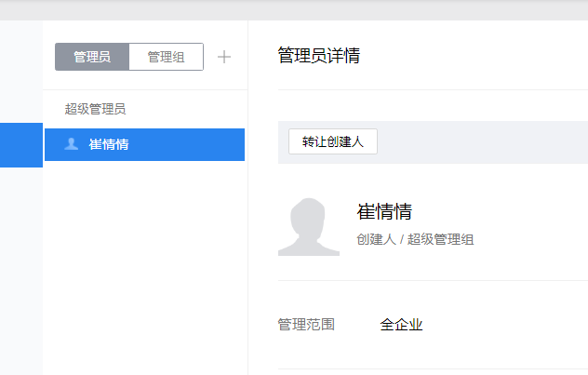Switch to the 管理组 tab

[x=166, y=57]
